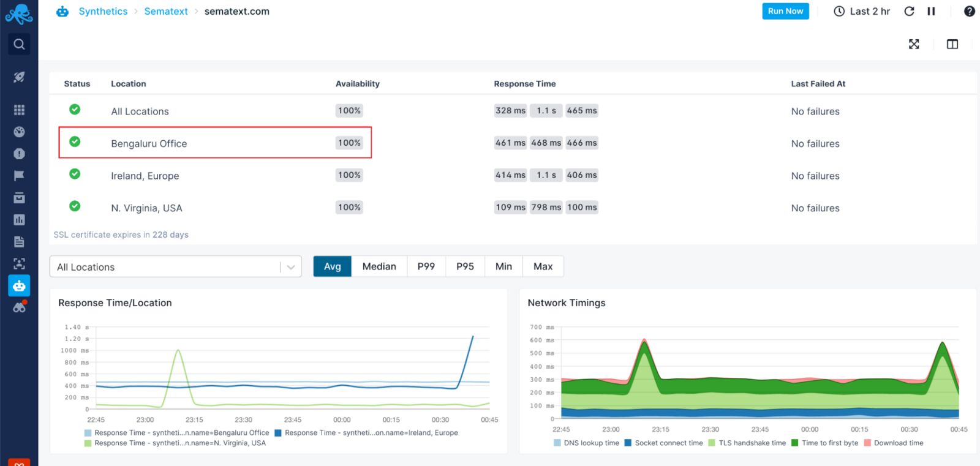
Task: Click the fullscreen expand icon
Action: (x=914, y=44)
